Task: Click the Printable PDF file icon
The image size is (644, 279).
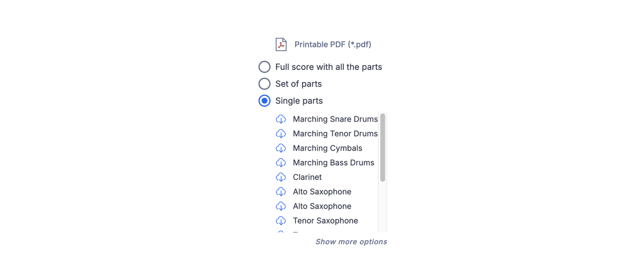Action: [281, 44]
